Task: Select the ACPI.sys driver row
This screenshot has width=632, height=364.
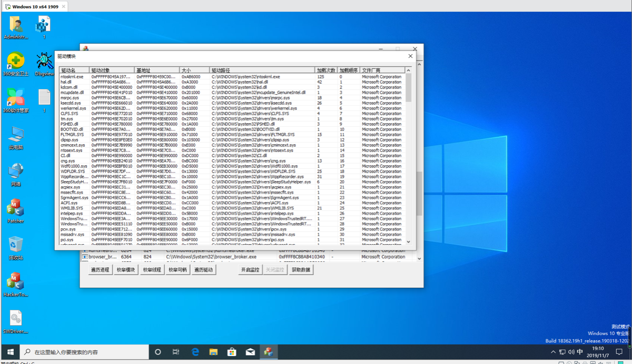Action: pos(232,203)
